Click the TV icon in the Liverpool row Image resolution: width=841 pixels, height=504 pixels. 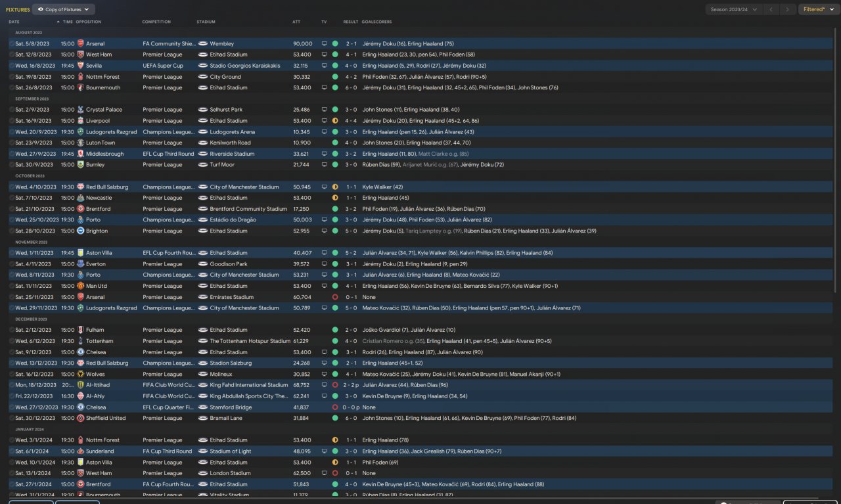(x=324, y=121)
